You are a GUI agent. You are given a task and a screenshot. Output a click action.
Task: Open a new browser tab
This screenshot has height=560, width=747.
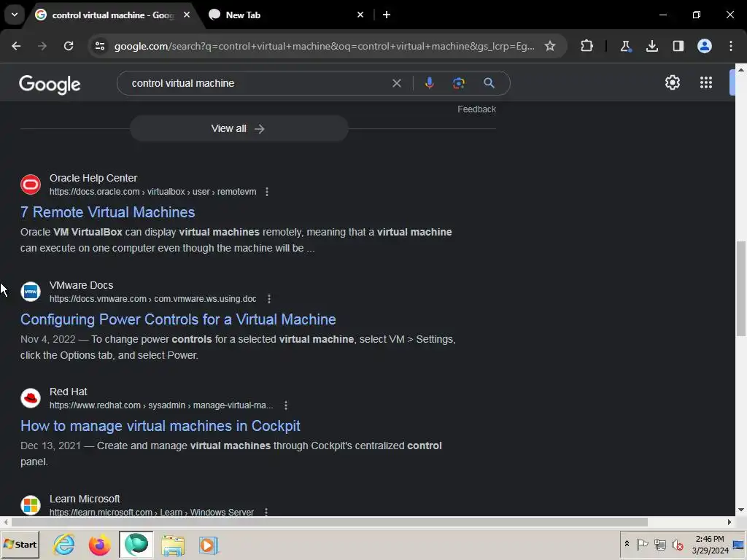387,15
